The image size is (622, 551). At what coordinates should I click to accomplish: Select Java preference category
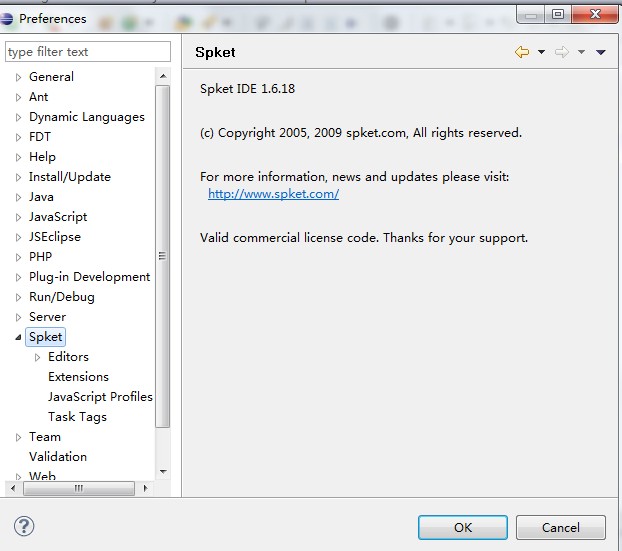(41, 197)
